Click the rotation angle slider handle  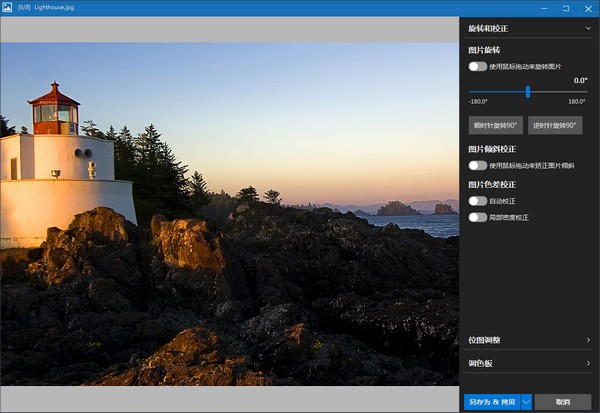click(x=528, y=92)
